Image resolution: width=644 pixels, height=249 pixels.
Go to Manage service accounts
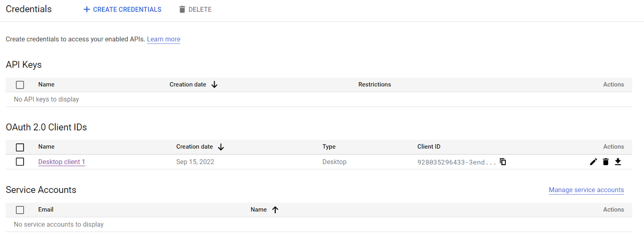pos(586,190)
